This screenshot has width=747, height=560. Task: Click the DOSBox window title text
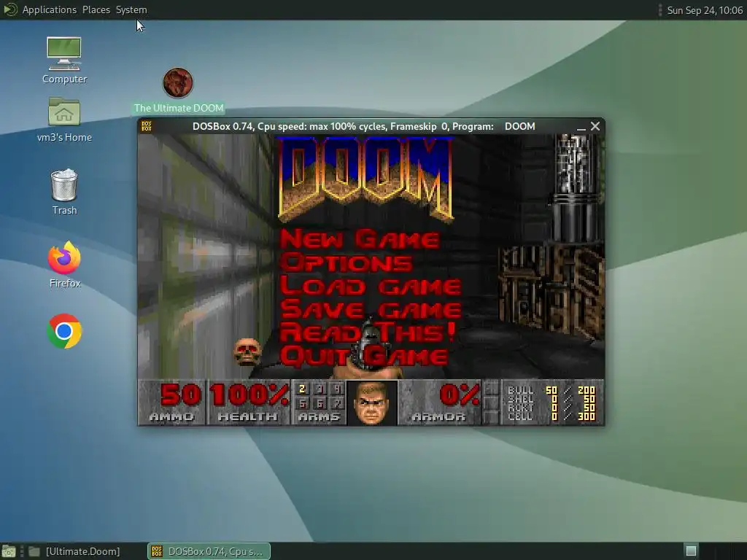(363, 126)
